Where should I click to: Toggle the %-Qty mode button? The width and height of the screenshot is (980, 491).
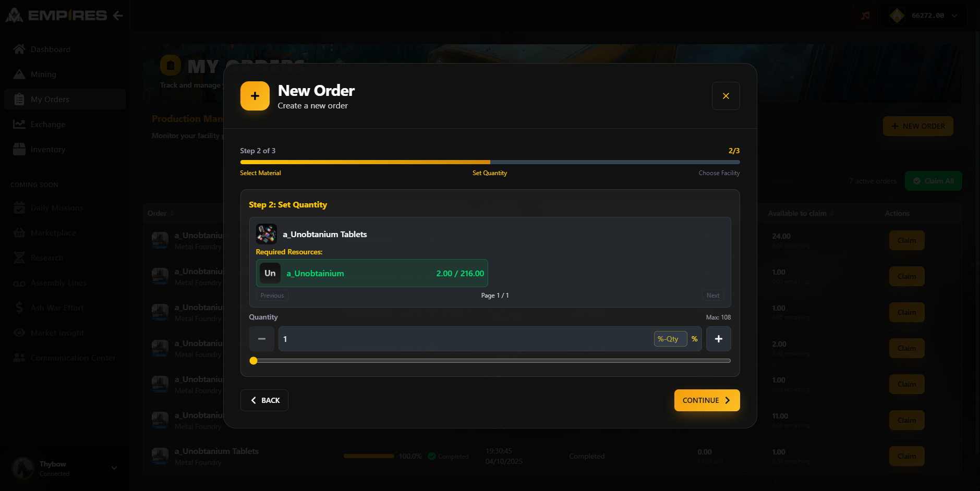tap(670, 339)
